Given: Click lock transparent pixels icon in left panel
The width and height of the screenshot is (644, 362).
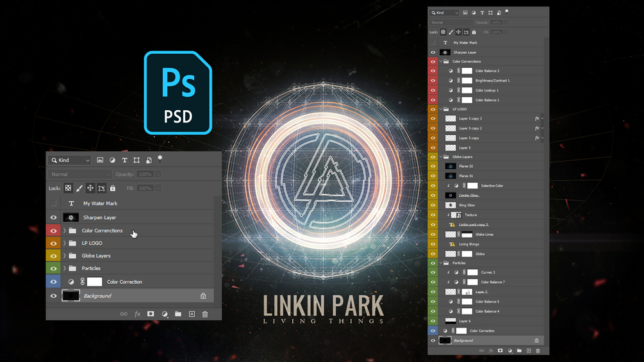Looking at the screenshot, I should point(68,188).
